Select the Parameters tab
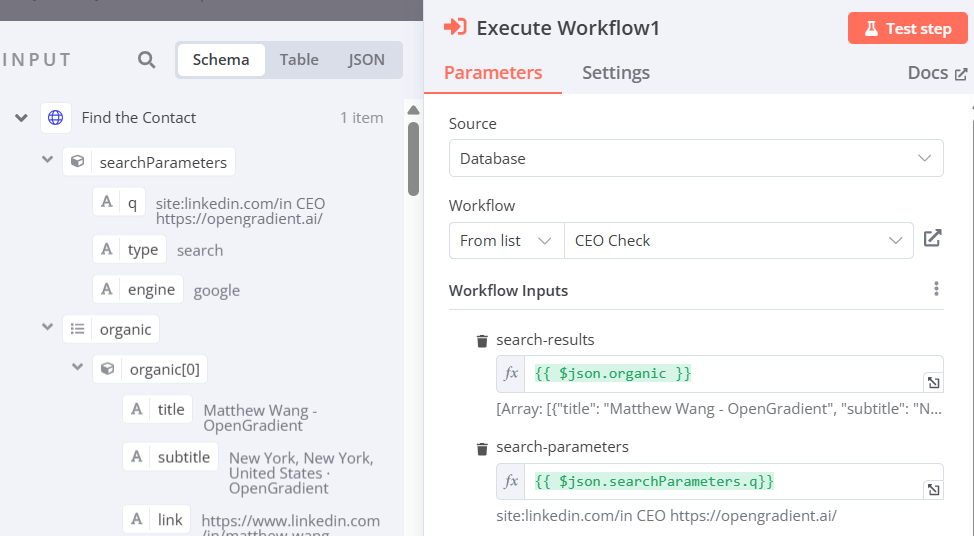The image size is (974, 536). coord(493,73)
